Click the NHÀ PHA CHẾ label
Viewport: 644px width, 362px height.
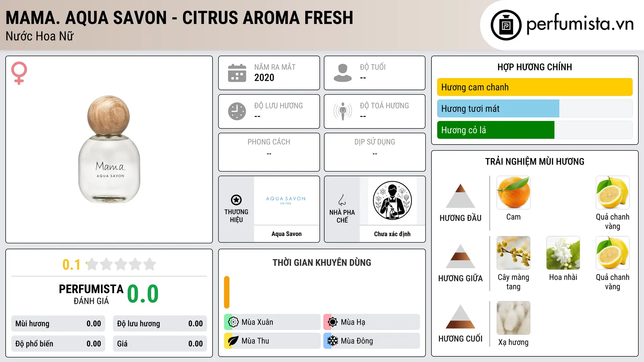point(342,216)
